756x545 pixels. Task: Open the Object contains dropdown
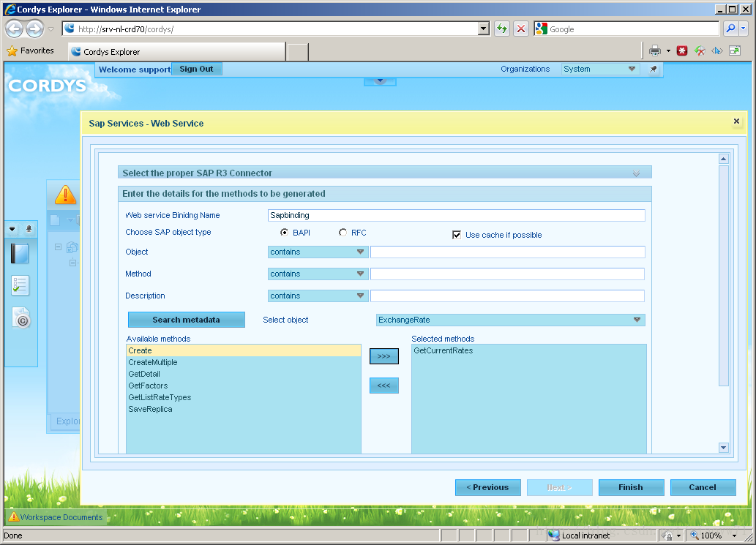click(x=318, y=252)
